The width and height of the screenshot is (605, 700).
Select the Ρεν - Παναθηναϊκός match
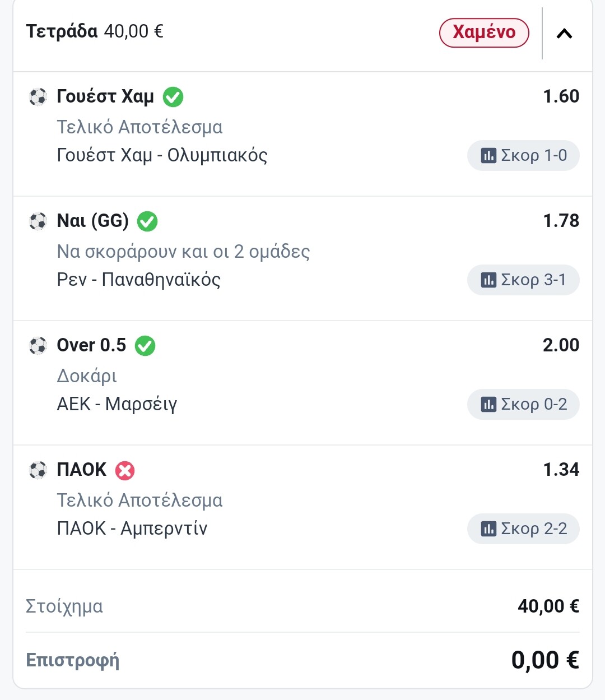pyautogui.click(x=139, y=280)
